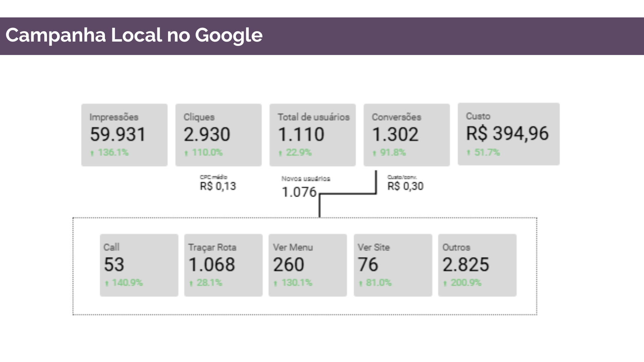The image size is (644, 362).
Task: Click the up arrow next to 200.9%
Action: pos(445,284)
